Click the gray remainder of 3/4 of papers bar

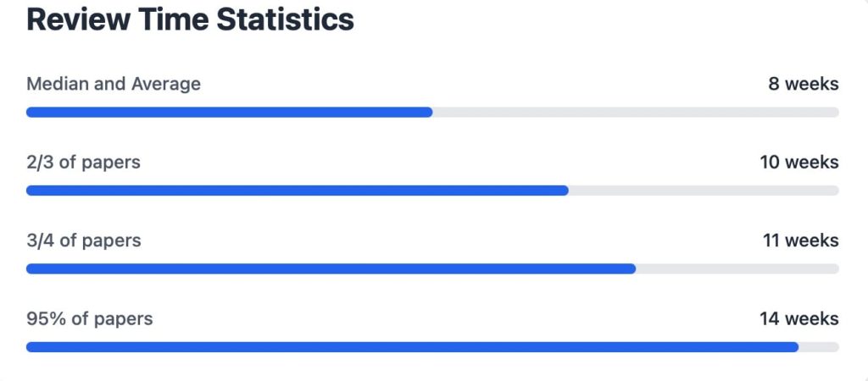[737, 269]
